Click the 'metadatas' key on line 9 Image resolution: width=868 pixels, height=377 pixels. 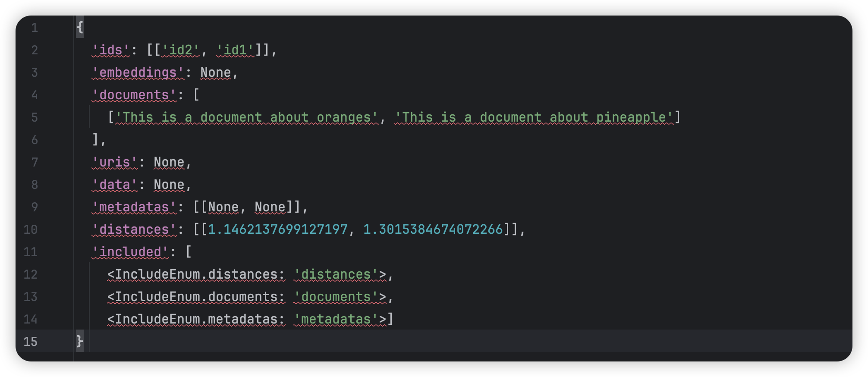click(x=134, y=207)
